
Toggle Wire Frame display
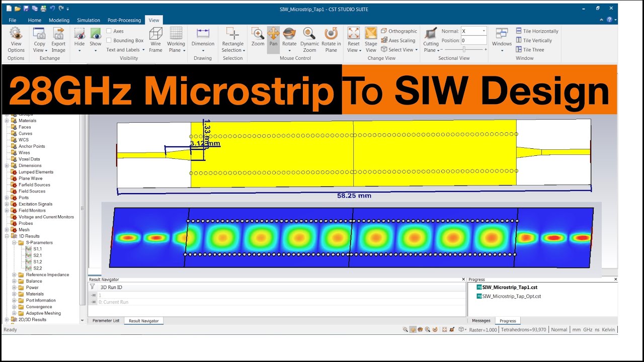(156, 40)
